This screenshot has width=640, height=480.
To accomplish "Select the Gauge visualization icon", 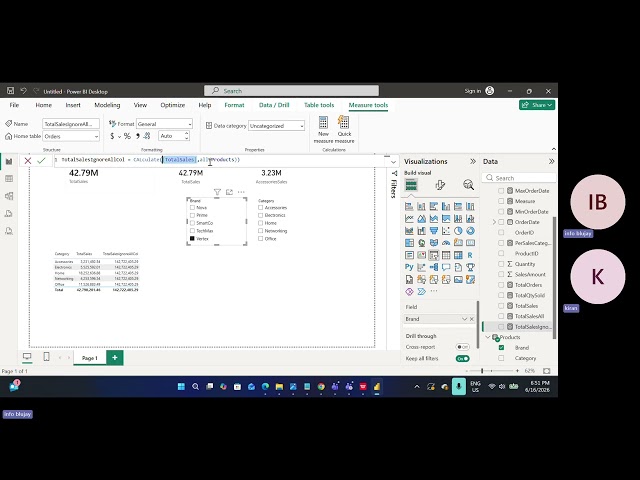I will [x=446, y=243].
